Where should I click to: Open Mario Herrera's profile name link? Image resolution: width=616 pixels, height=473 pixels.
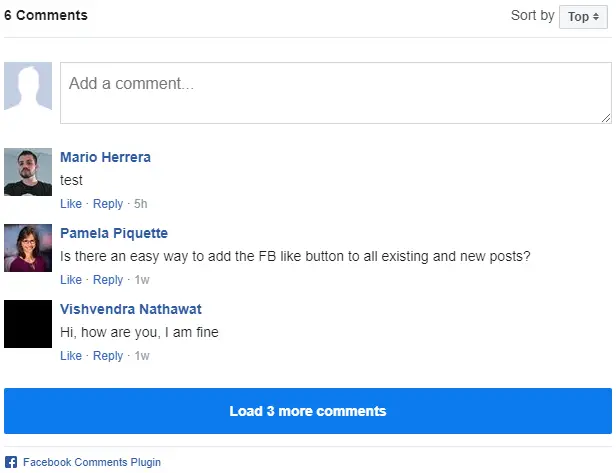105,157
